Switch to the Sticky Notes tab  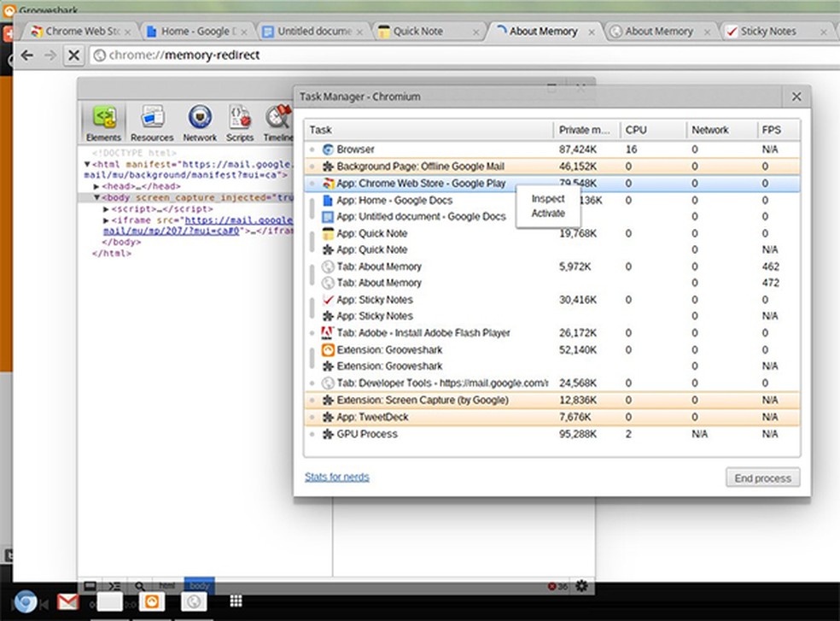coord(767,32)
